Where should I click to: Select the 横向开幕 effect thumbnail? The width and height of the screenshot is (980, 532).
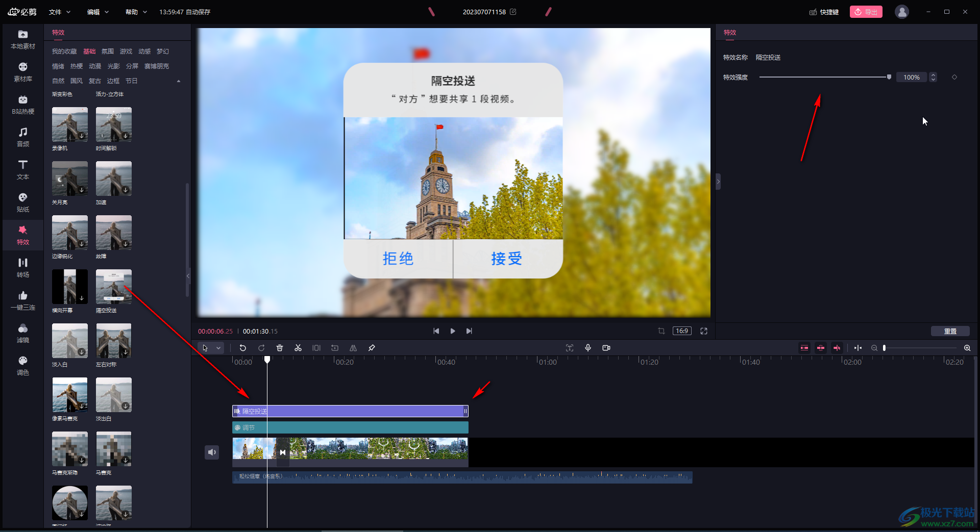tap(70, 287)
